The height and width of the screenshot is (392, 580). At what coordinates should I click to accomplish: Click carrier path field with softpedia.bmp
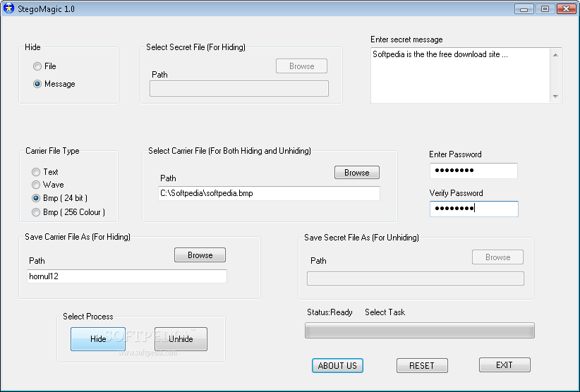click(269, 193)
